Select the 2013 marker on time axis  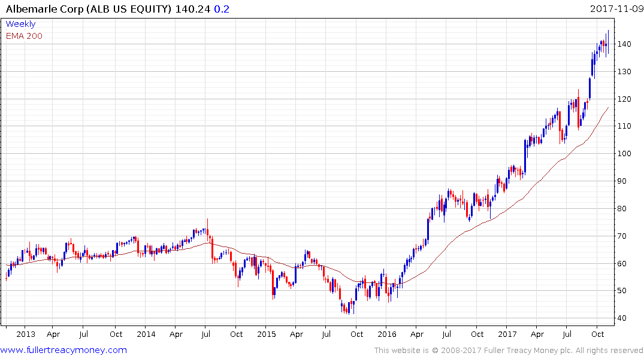[26, 334]
